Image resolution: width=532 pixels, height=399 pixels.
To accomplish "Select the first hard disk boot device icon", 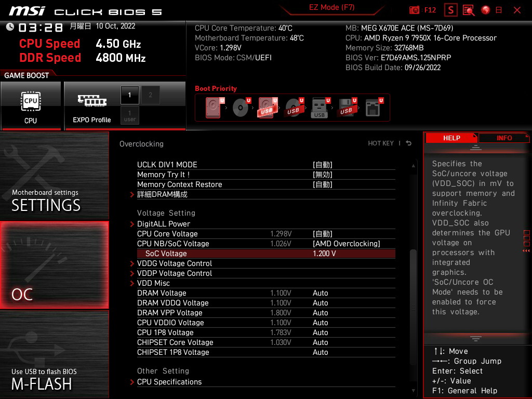I will 214,108.
